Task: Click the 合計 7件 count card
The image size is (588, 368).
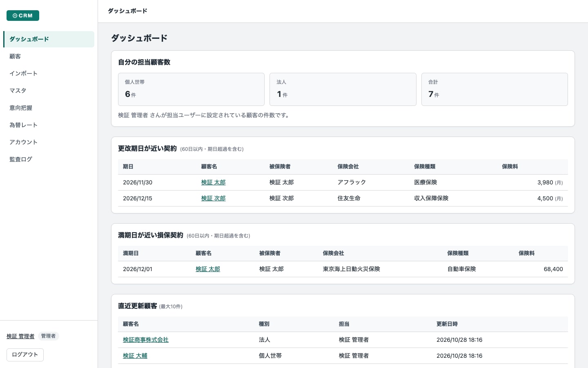Action: tap(494, 89)
